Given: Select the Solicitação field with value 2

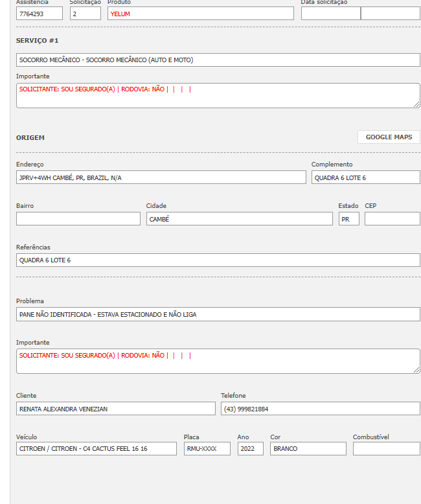Looking at the screenshot, I should click(x=85, y=14).
